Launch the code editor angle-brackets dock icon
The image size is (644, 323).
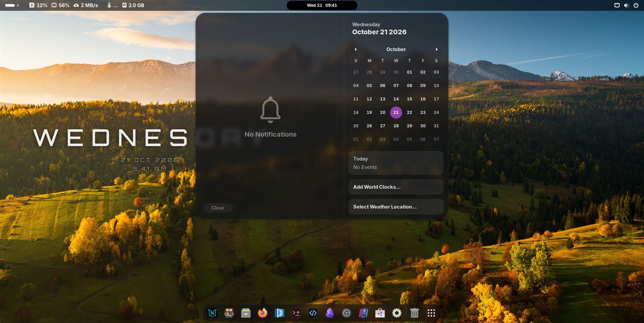tap(313, 313)
